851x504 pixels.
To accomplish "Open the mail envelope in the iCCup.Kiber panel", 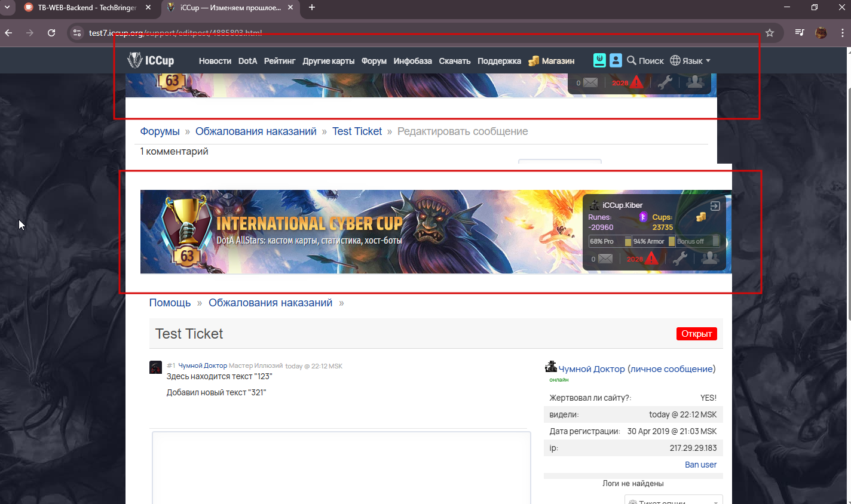I will [x=605, y=259].
